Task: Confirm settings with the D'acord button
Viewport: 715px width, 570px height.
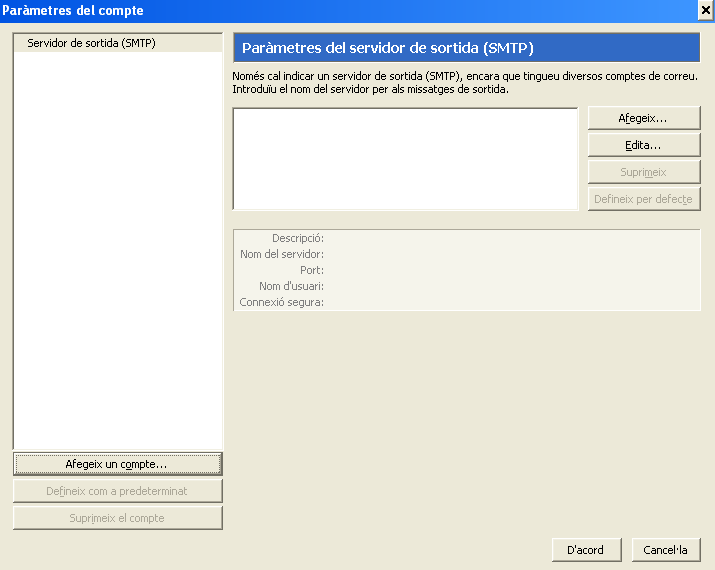Action: tap(583, 550)
